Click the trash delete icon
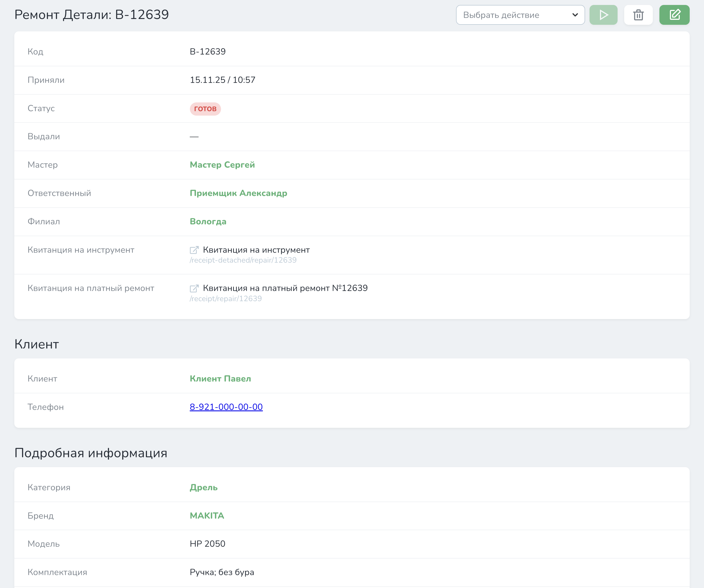Image resolution: width=704 pixels, height=588 pixels. (x=638, y=15)
